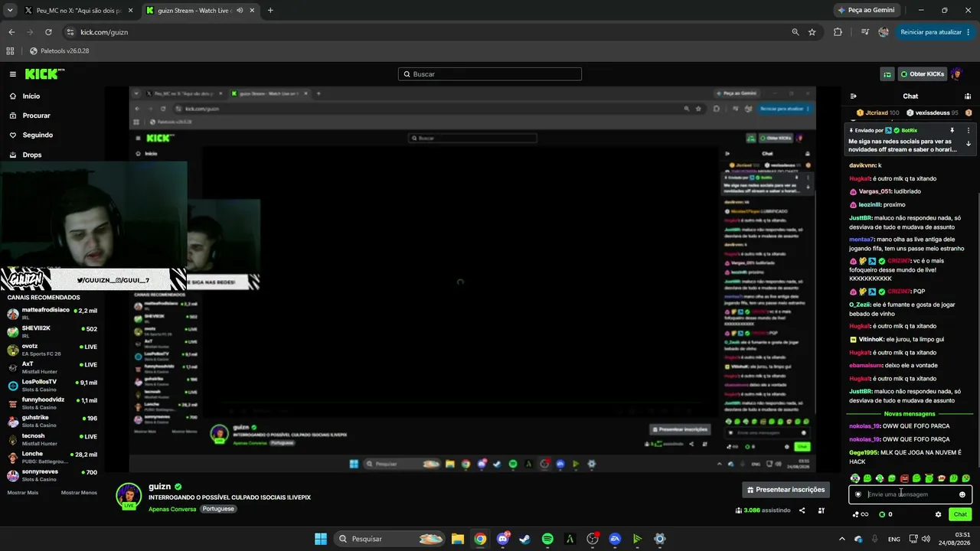Image resolution: width=980 pixels, height=551 pixels.
Task: Mute the guizn Stream tab audio
Action: tap(240, 11)
